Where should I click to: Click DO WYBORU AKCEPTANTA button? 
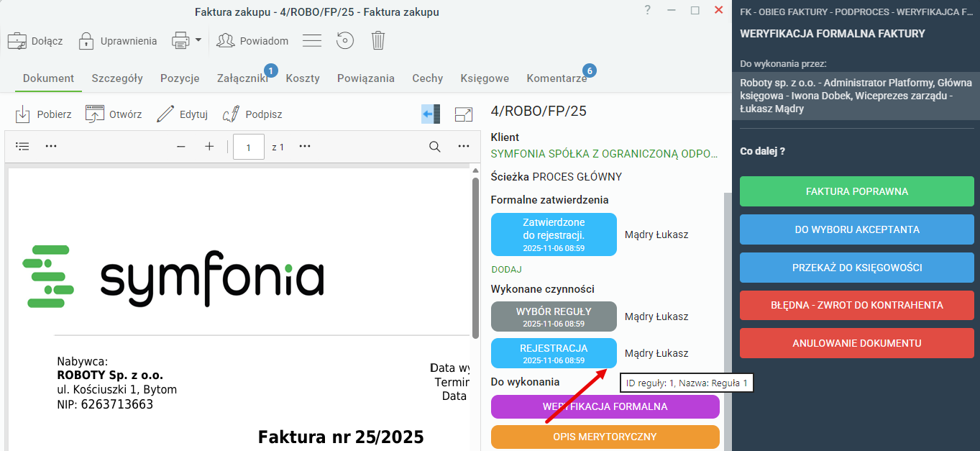pyautogui.click(x=857, y=229)
